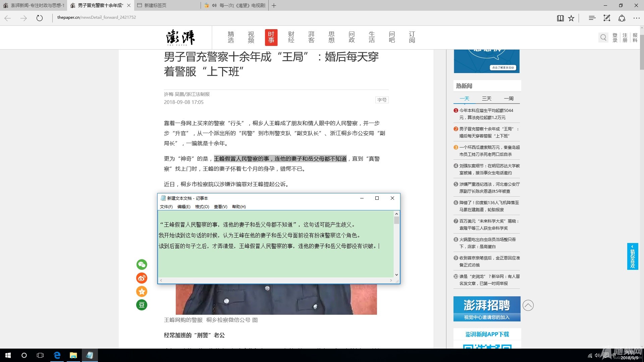644x362 pixels.
Task: Click inside the Notepad text area
Action: coord(276,244)
